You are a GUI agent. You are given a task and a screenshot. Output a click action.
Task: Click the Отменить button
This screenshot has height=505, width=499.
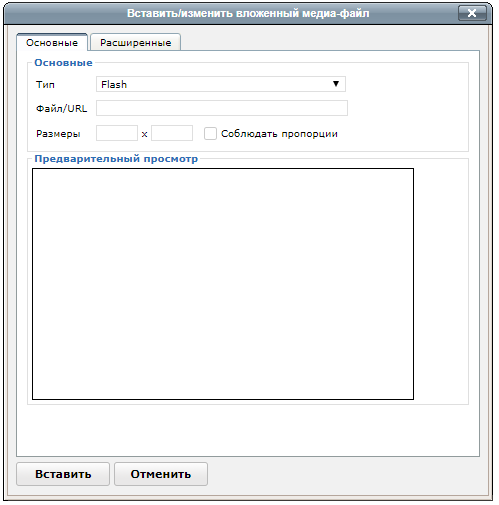pyautogui.click(x=161, y=474)
